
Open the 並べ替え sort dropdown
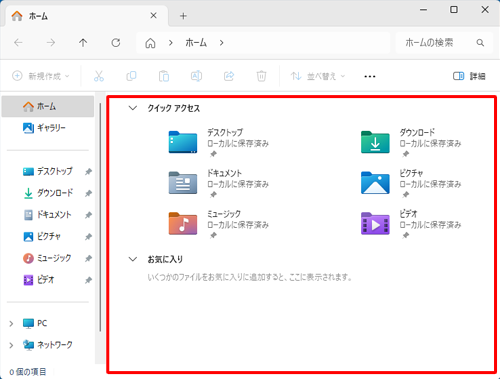tap(318, 76)
